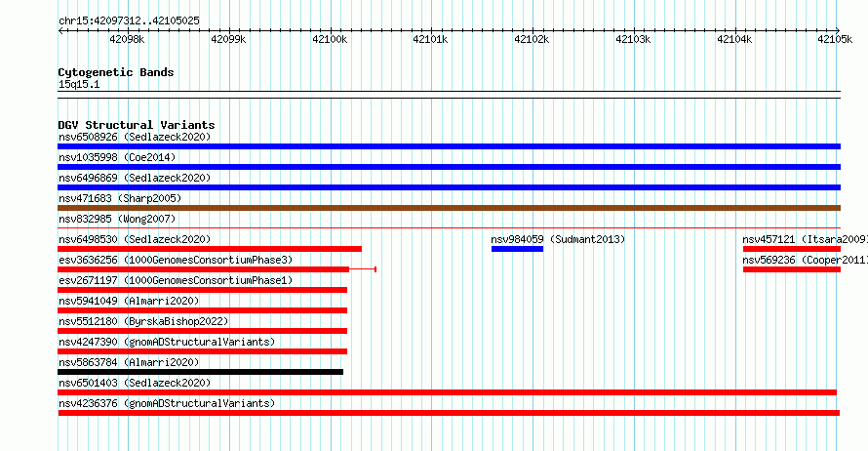Screen dimensions: 868x451
Task: Click the nsv984059 (Sudmant2013) label
Action: tap(558, 239)
